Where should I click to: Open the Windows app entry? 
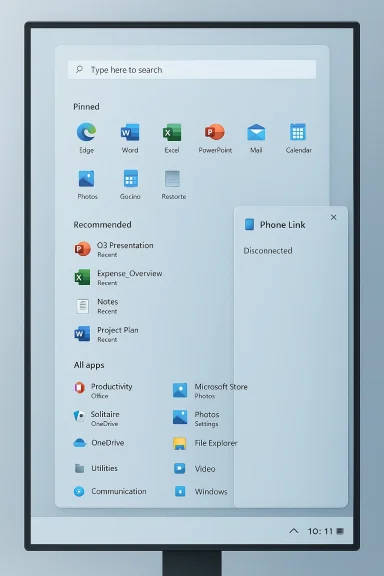200,492
